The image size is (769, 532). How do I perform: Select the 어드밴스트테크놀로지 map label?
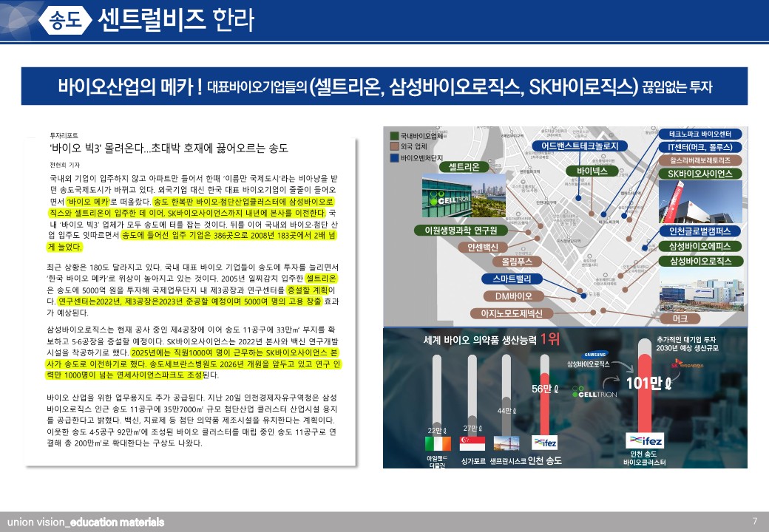pyautogui.click(x=580, y=146)
